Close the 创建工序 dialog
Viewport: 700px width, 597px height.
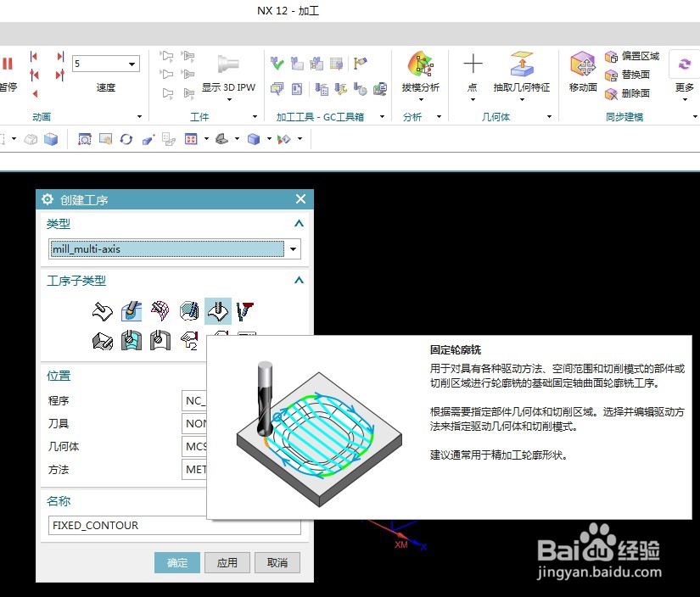[x=301, y=199]
